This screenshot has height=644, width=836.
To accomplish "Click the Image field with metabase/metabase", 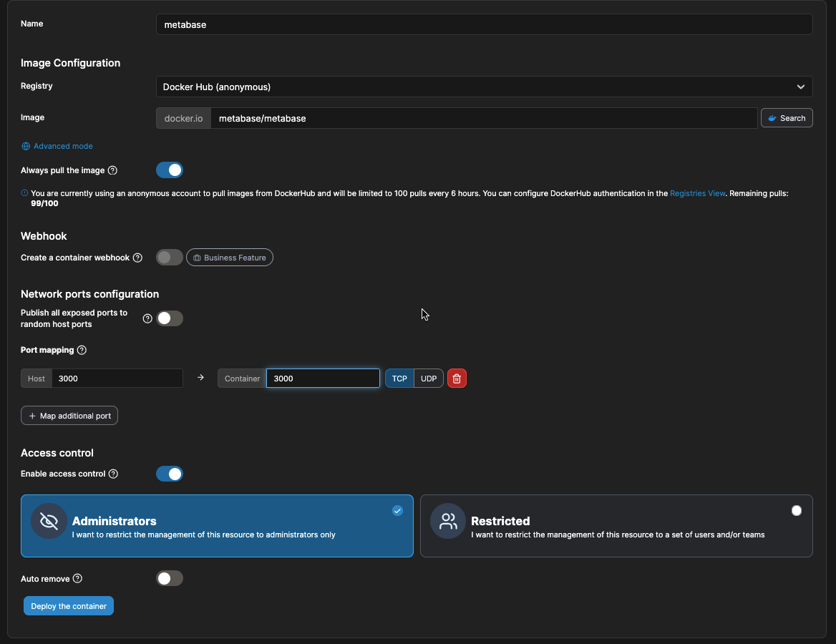I will [x=484, y=118].
